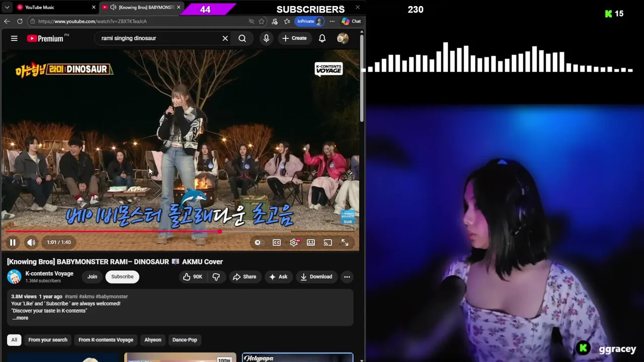
Task: Cast video using the Play on TV icon
Action: pyautogui.click(x=328, y=242)
